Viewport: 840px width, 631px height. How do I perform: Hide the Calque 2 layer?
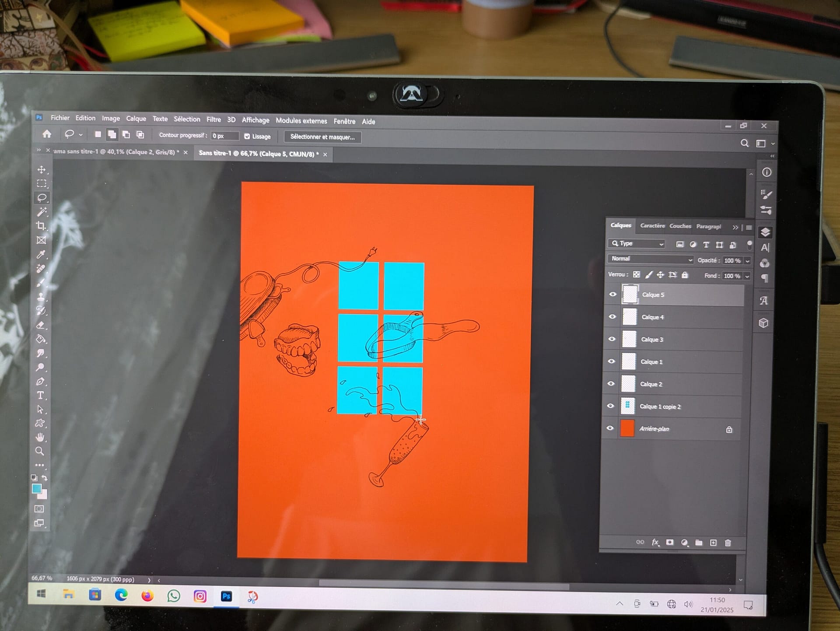[x=611, y=384]
